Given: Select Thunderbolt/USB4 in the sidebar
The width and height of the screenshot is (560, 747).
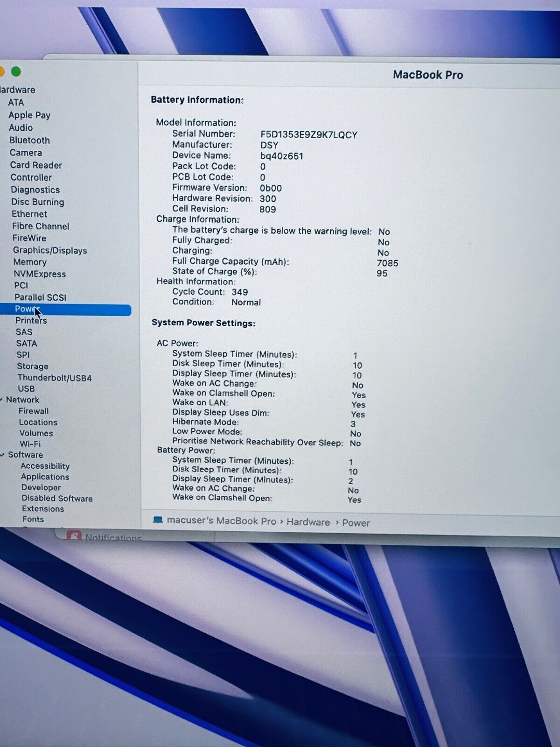Looking at the screenshot, I should pyautogui.click(x=54, y=378).
